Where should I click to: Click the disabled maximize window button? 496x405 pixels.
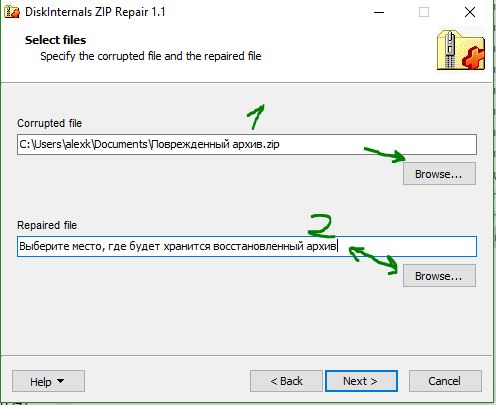click(424, 12)
